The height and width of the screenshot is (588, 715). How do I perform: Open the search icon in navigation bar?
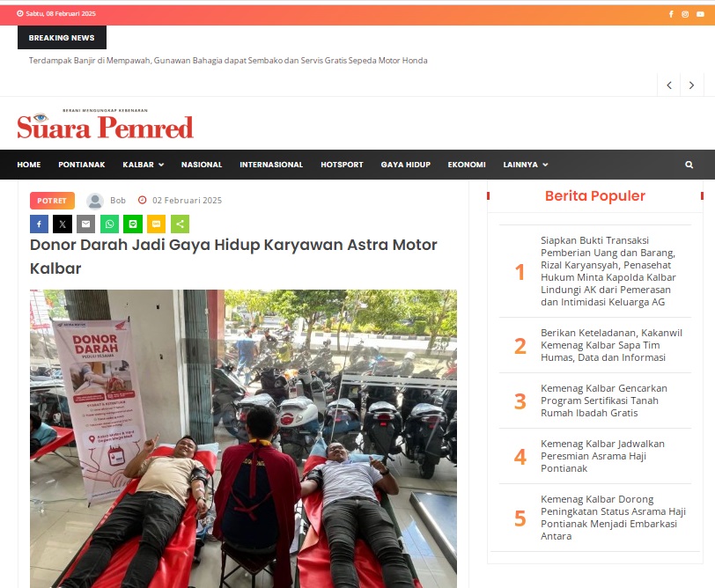pos(689,165)
